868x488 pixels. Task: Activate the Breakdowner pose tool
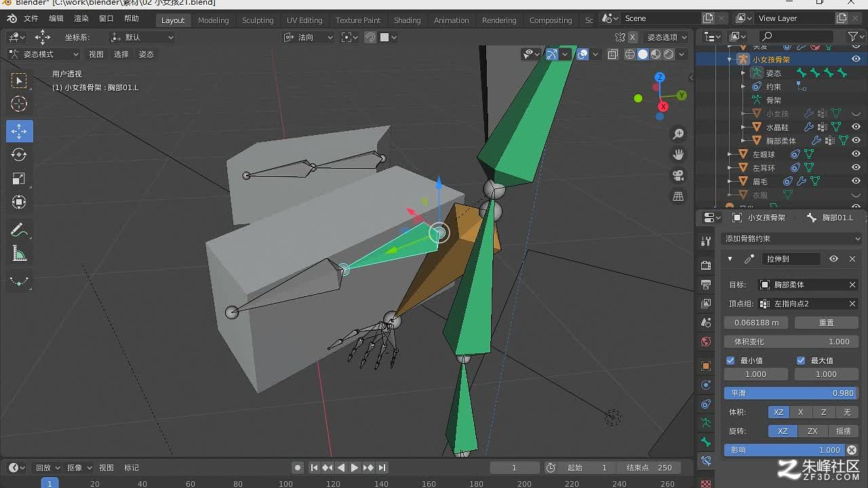click(19, 281)
